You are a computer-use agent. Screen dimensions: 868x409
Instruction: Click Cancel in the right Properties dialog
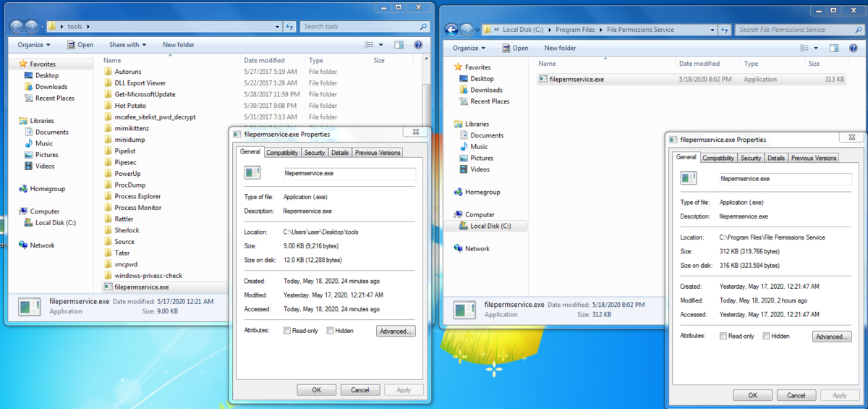pos(796,395)
